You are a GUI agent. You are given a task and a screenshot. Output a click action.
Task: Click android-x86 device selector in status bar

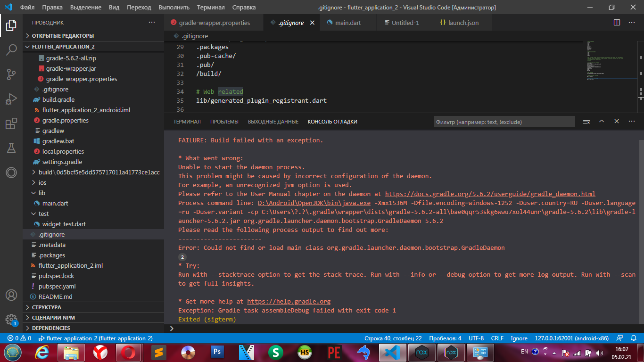click(x=572, y=338)
